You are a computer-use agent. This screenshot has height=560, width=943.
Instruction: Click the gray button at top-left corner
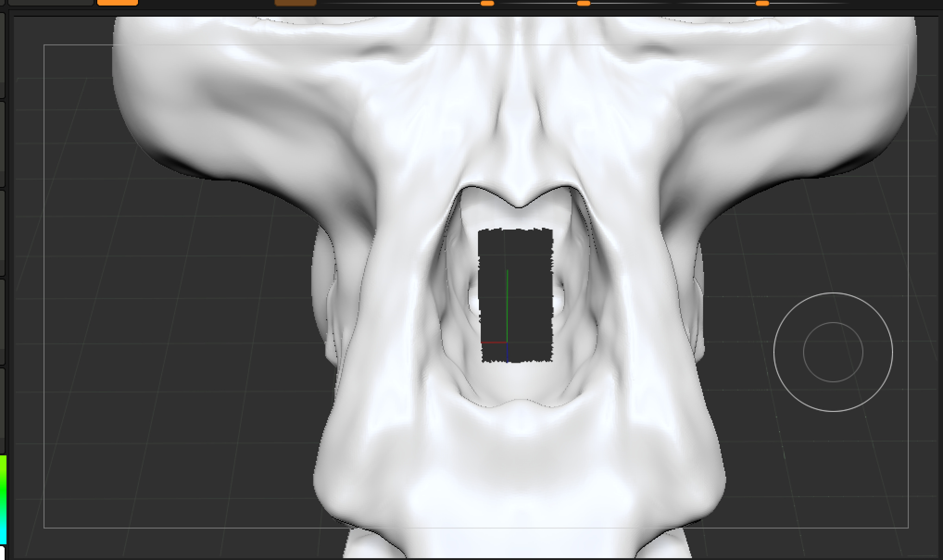pos(51,2)
